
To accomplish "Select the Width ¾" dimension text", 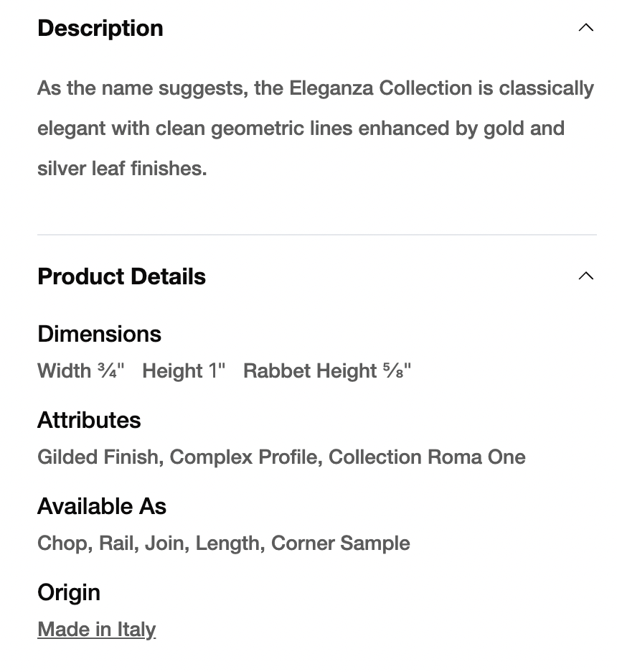I will pos(80,371).
